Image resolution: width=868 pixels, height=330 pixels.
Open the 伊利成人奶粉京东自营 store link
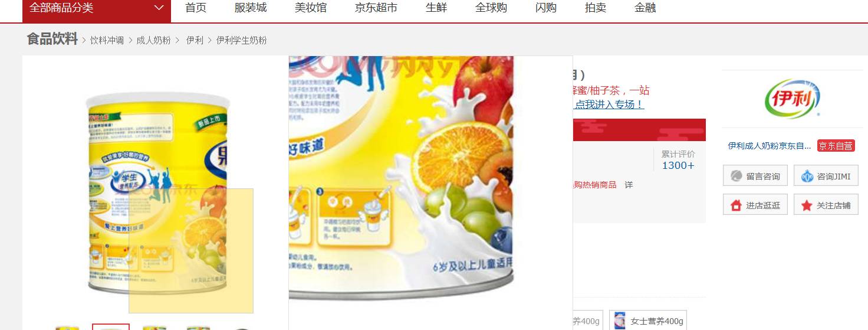point(770,146)
